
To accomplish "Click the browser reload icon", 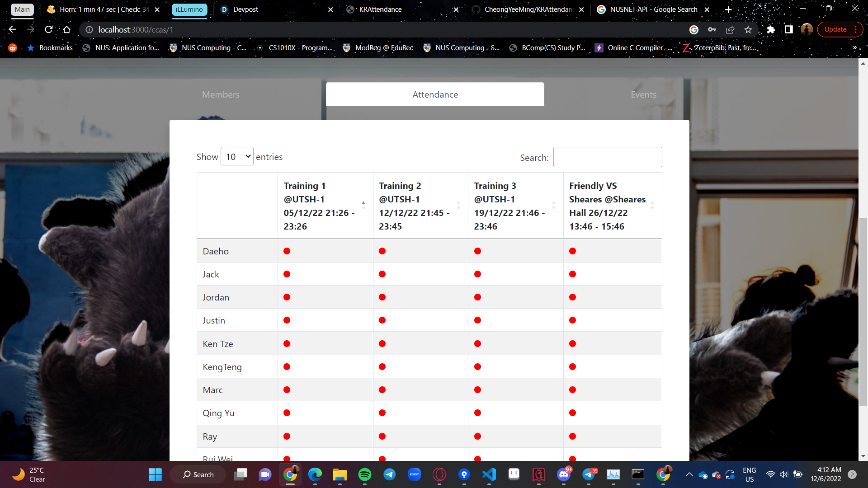I will tap(48, 29).
